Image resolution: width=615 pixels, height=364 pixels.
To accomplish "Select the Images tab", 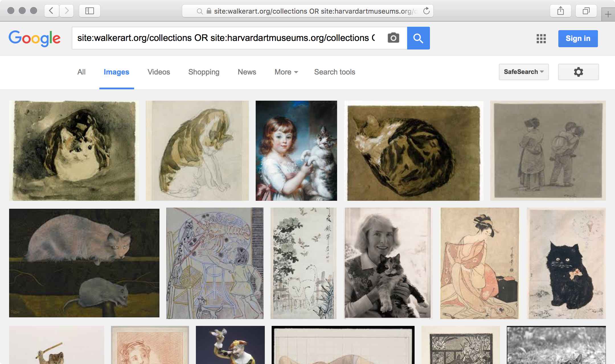I will tap(116, 72).
